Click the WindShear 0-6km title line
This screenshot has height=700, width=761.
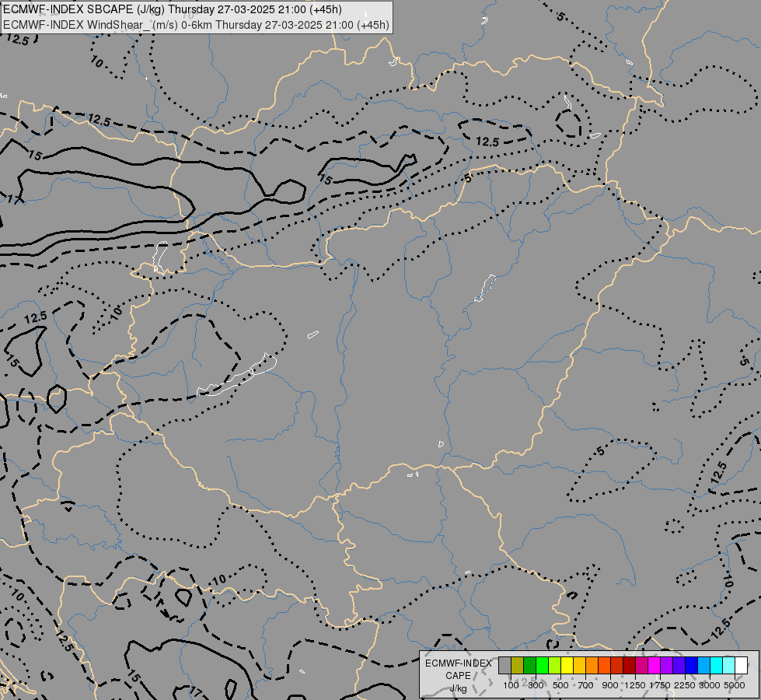pos(196,25)
